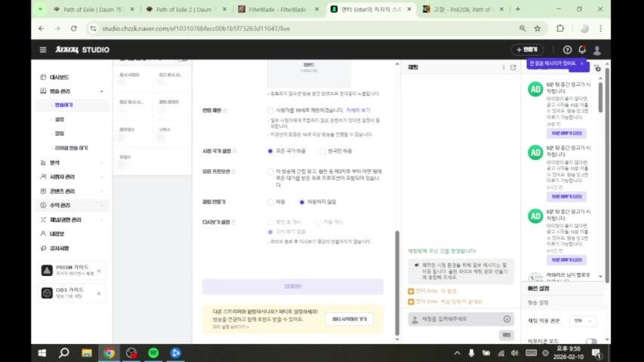Switch to the Path of Exile 2 tab
This screenshot has width=644, height=362.
pyautogui.click(x=186, y=9)
